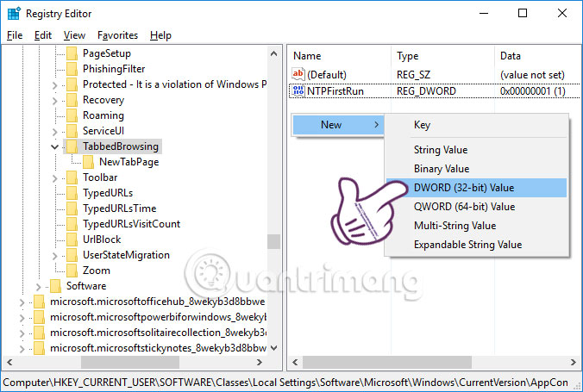Click the NewTabPage folder icon
The width and height of the screenshot is (583, 392).
pyautogui.click(x=89, y=162)
